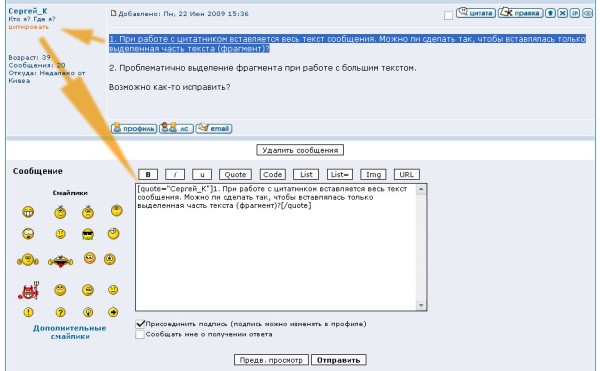
Task: Click the 'Добавлено: Пн, 22 Июн 2009 15:36' text
Action: 183,14
